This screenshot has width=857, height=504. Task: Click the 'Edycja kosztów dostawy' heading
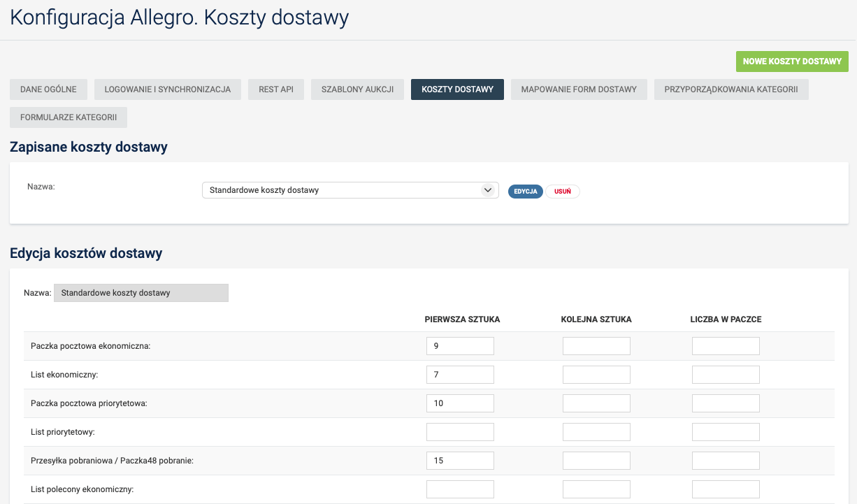coord(86,253)
